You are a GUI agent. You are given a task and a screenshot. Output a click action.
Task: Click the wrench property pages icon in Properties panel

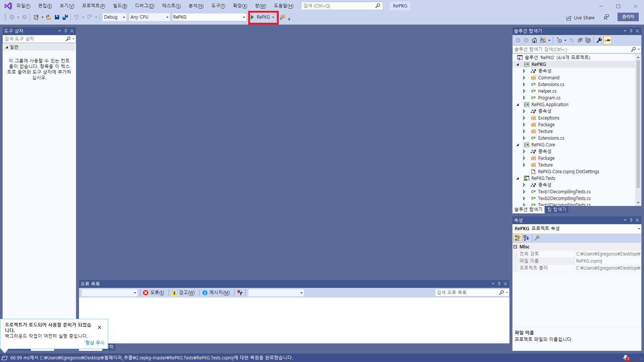pos(537,238)
